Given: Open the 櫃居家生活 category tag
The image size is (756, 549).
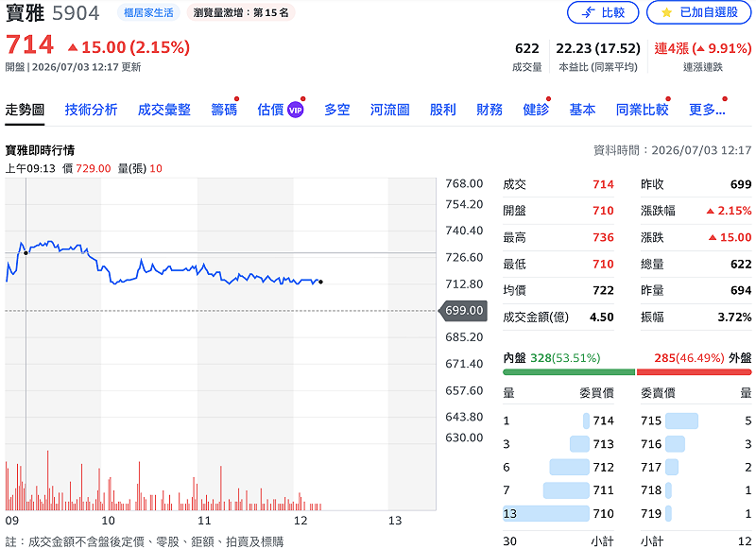Looking at the screenshot, I should click(x=148, y=12).
